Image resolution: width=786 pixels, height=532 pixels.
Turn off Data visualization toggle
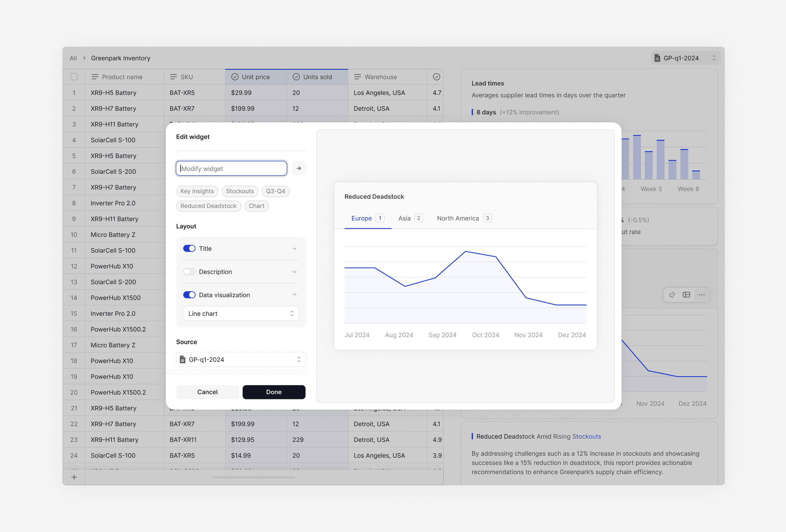point(189,295)
